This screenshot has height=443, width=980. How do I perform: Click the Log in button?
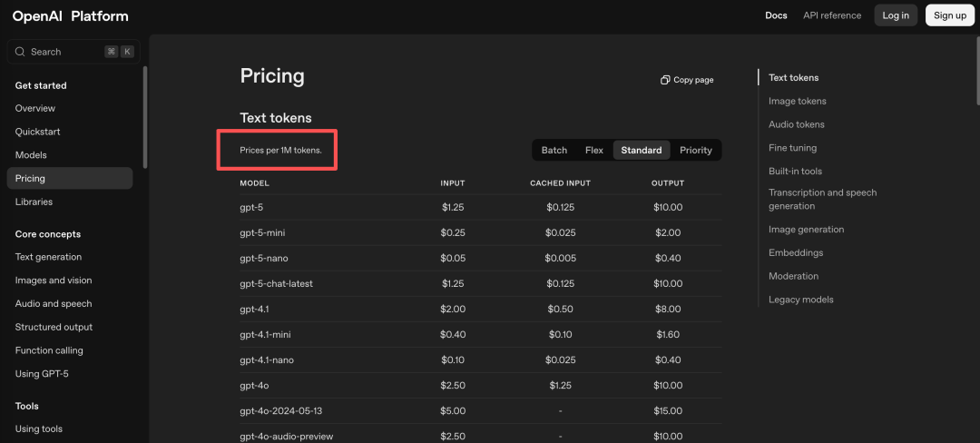pyautogui.click(x=896, y=15)
